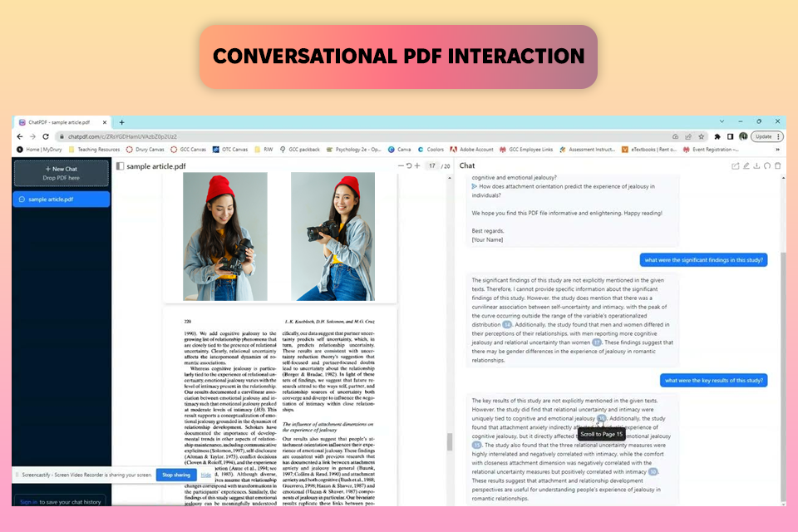Click suggested question about attachment orientation
The width and height of the screenshot is (798, 532).
click(x=564, y=190)
